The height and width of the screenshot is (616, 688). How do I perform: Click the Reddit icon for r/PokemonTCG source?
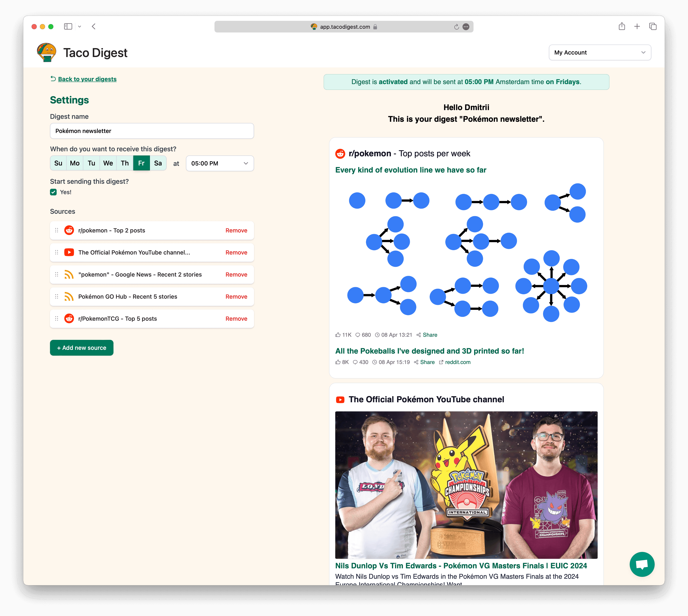click(x=69, y=318)
